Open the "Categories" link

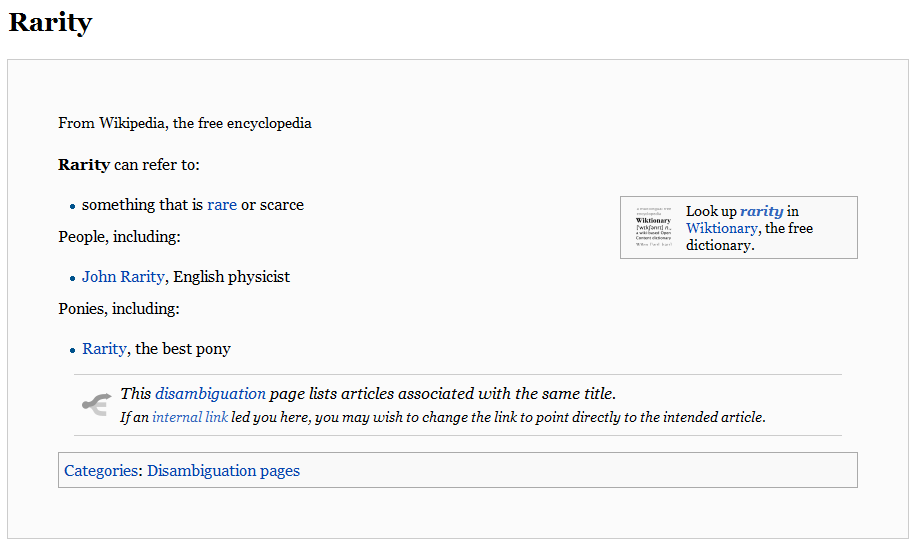click(x=101, y=471)
